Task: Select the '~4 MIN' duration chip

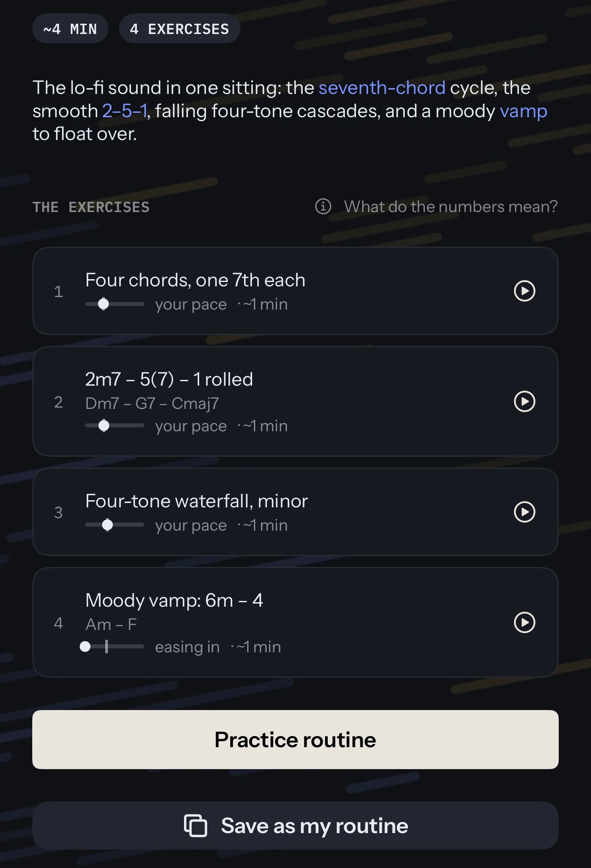Action: point(70,29)
